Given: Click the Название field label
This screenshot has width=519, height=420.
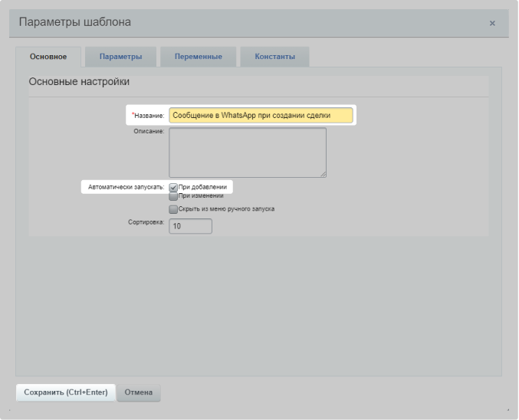Looking at the screenshot, I should [x=149, y=116].
